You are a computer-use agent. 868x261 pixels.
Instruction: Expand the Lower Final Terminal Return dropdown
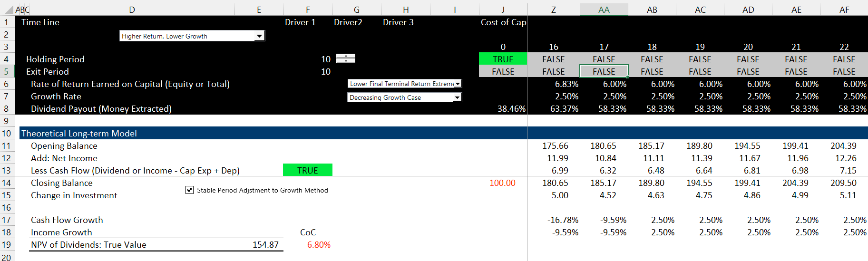tap(458, 84)
